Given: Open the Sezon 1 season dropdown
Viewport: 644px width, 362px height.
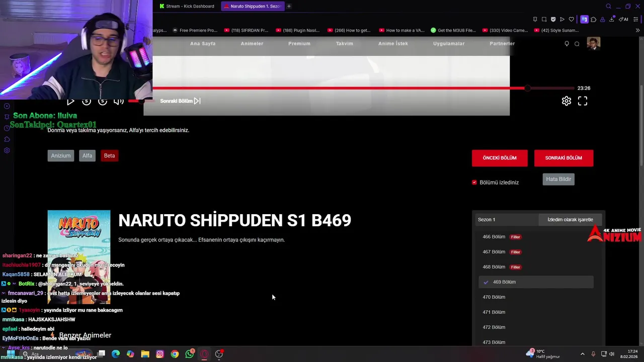Looking at the screenshot, I should (506, 220).
